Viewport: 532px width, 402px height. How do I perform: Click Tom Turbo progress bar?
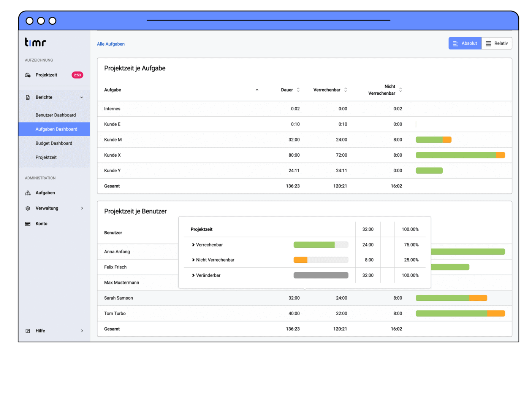pos(460,314)
